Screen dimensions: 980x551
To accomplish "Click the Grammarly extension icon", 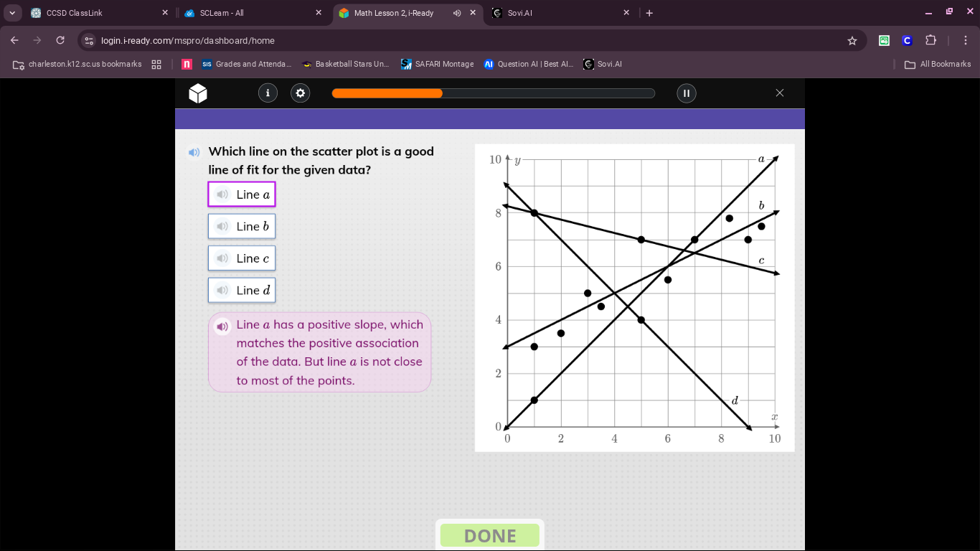I will tap(884, 41).
